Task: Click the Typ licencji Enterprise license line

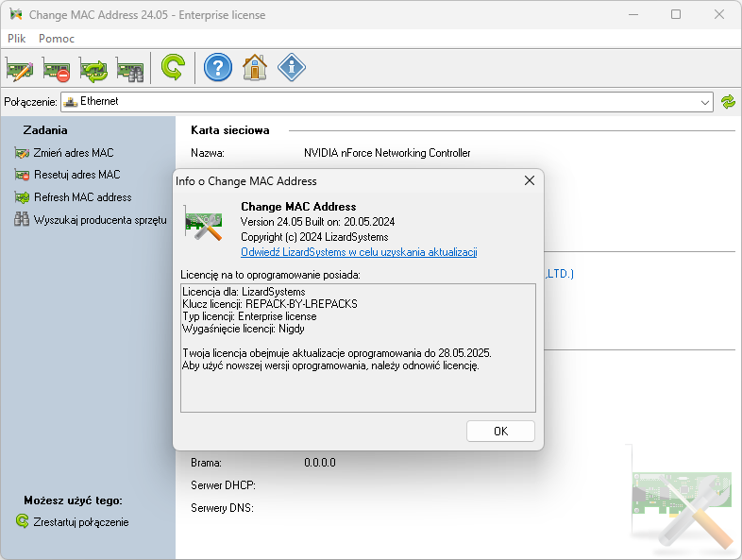Action: click(x=249, y=316)
